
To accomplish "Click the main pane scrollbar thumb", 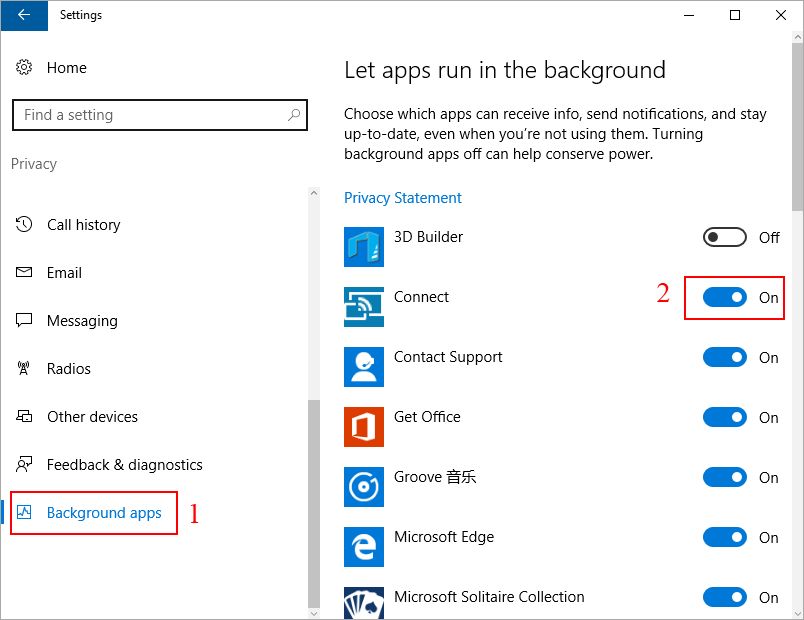I will [x=797, y=127].
